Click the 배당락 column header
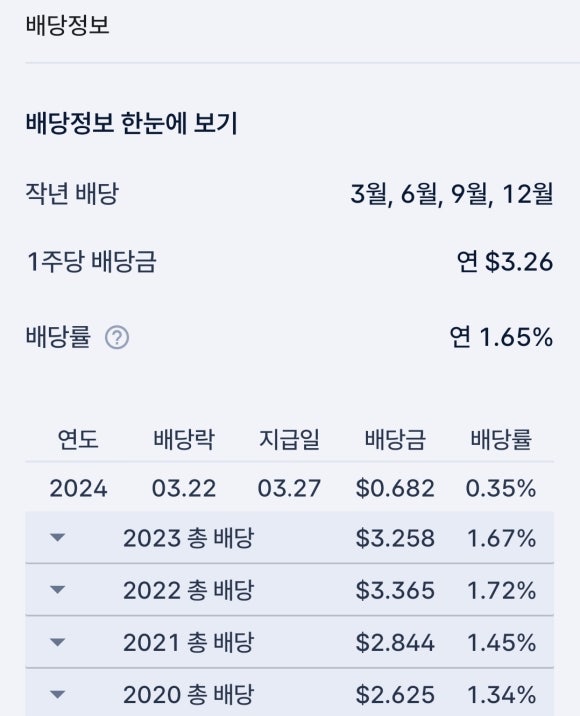The image size is (580, 716). [184, 440]
